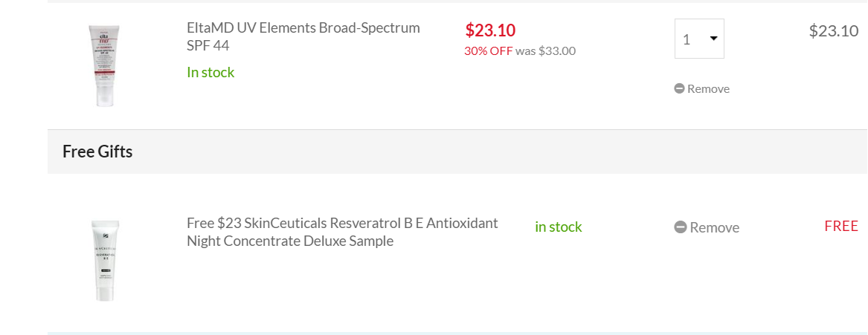Click the quantity selector's down arrow

point(713,39)
